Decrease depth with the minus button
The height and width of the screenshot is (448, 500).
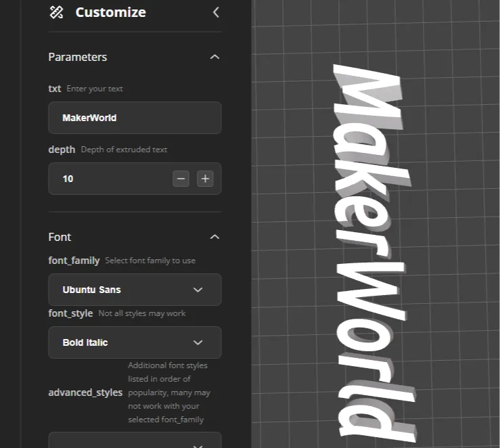181,179
